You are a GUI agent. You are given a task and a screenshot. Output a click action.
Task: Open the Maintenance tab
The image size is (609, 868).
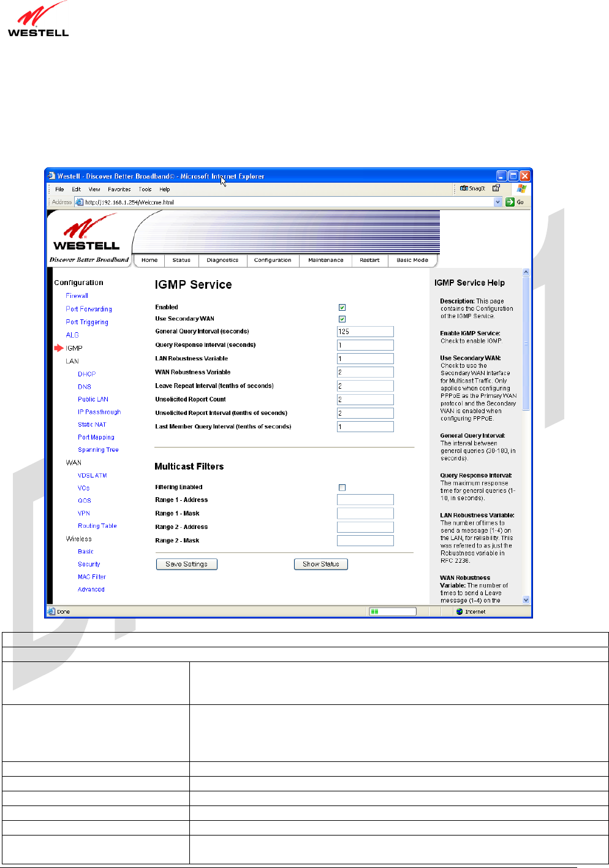click(326, 260)
